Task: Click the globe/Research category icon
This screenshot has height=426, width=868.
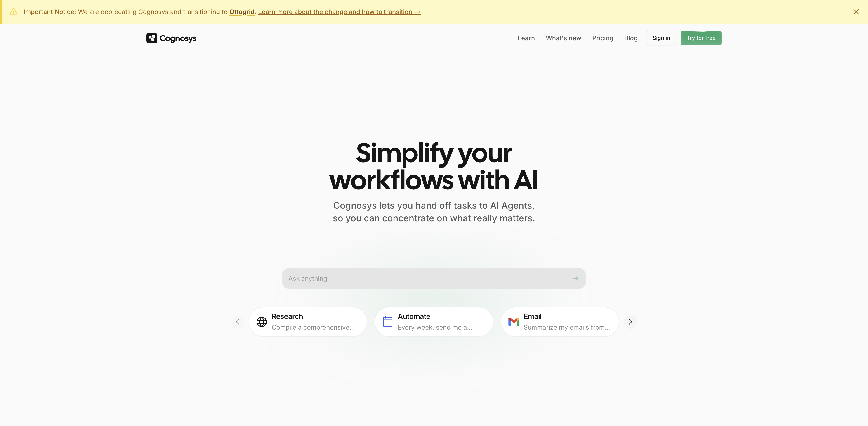Action: [x=261, y=322]
